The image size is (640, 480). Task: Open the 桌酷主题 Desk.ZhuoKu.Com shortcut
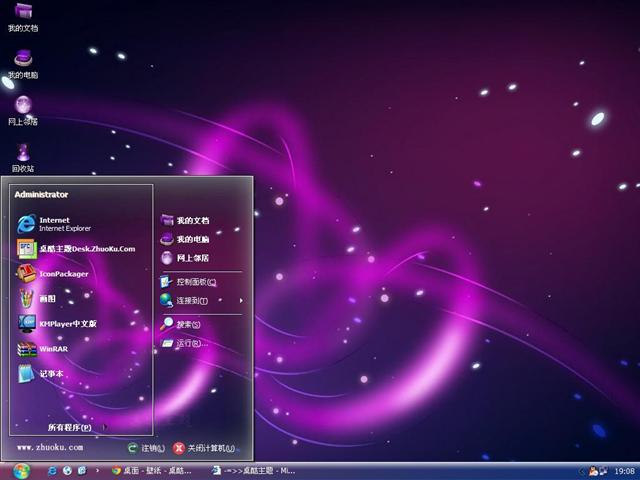click(x=85, y=248)
